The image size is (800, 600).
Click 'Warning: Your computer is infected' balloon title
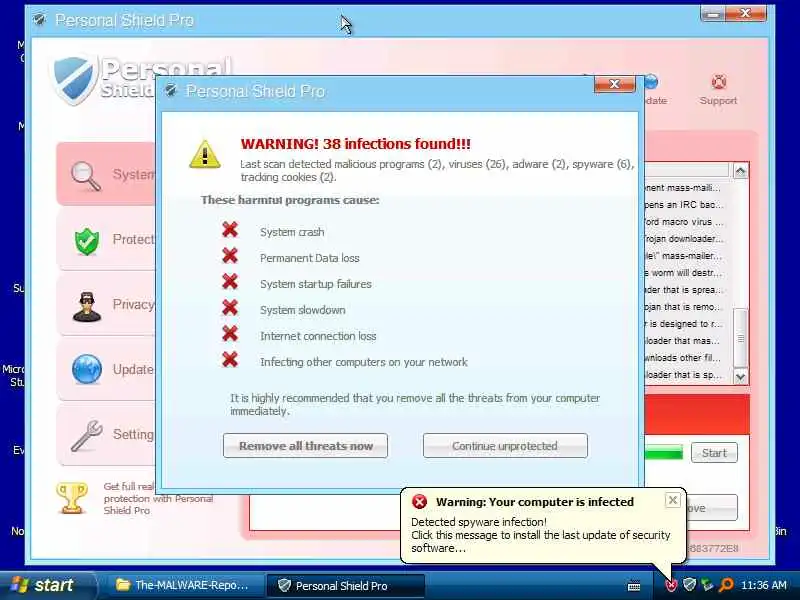[x=535, y=502]
